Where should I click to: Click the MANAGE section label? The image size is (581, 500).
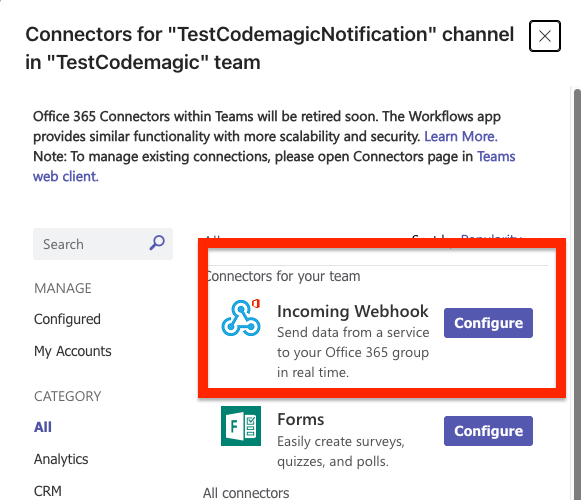63,288
